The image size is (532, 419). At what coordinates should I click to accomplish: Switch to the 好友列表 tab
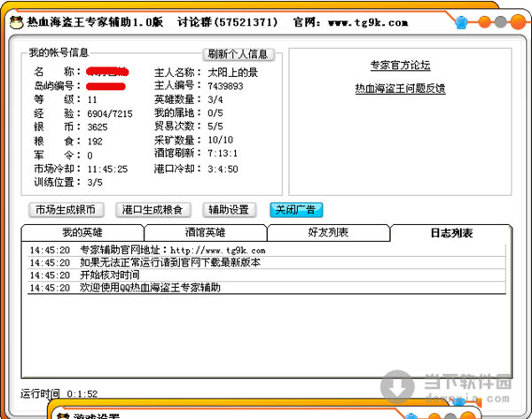[x=328, y=233]
